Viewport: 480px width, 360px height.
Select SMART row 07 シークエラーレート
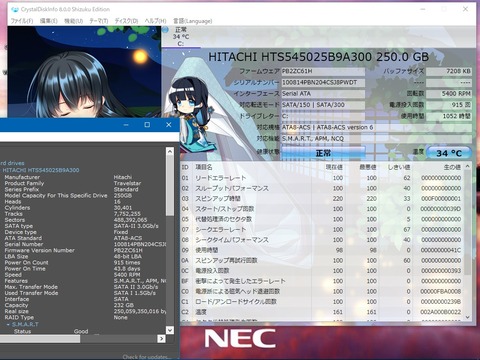point(322,230)
